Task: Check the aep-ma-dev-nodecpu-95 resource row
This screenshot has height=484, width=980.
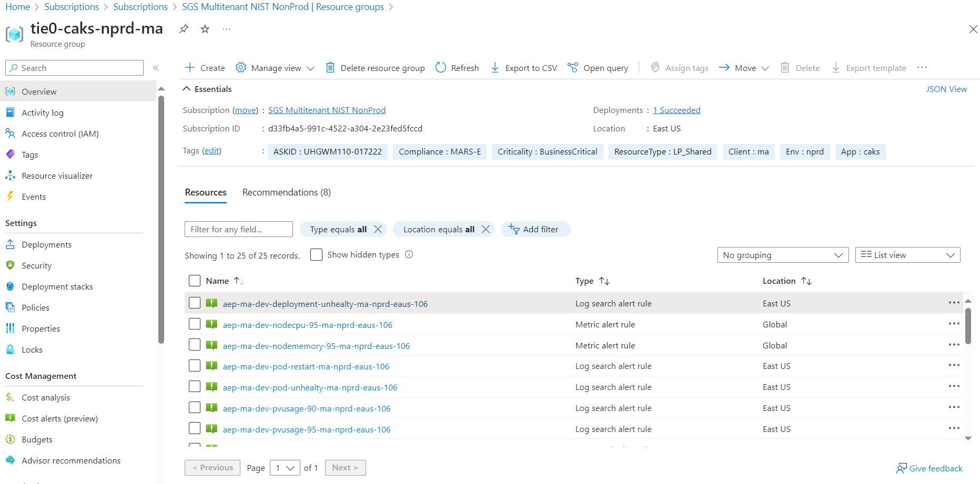Action: click(x=195, y=324)
